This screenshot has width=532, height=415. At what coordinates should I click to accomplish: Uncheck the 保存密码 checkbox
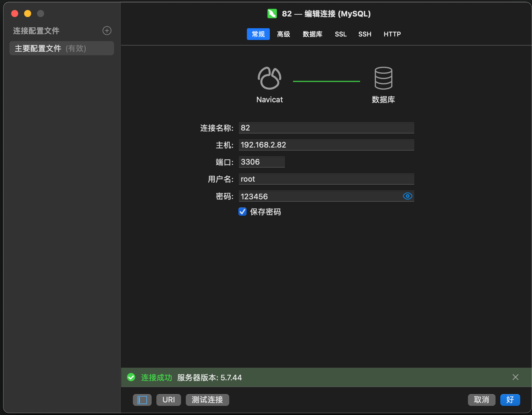pyautogui.click(x=242, y=212)
